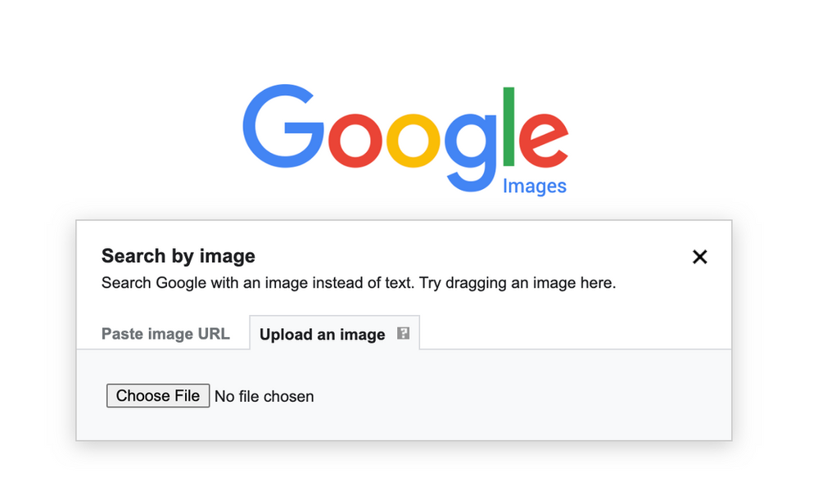Click the No file chosen text

coord(264,397)
